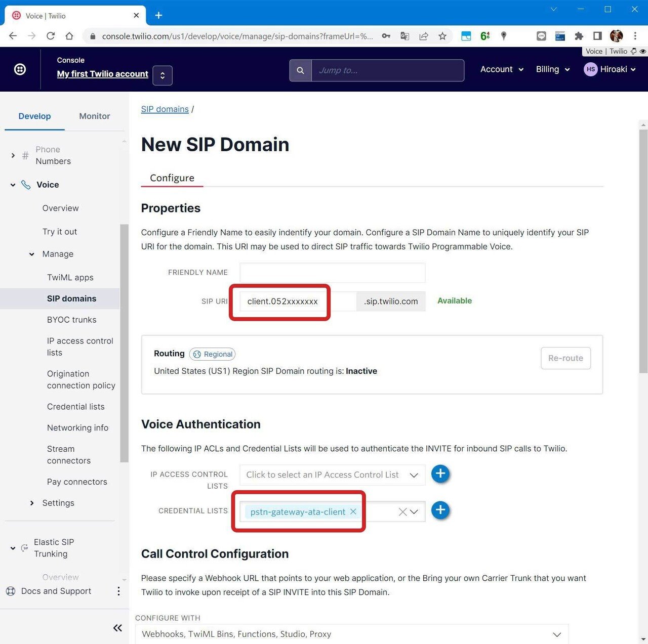Collapse the Manage subsection
648x644 pixels.
(32, 254)
